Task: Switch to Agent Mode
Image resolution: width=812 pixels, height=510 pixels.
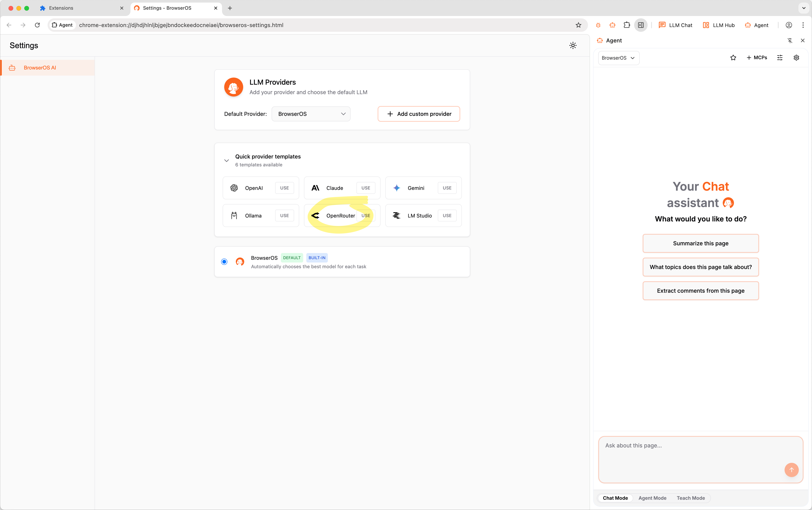Action: (652, 498)
